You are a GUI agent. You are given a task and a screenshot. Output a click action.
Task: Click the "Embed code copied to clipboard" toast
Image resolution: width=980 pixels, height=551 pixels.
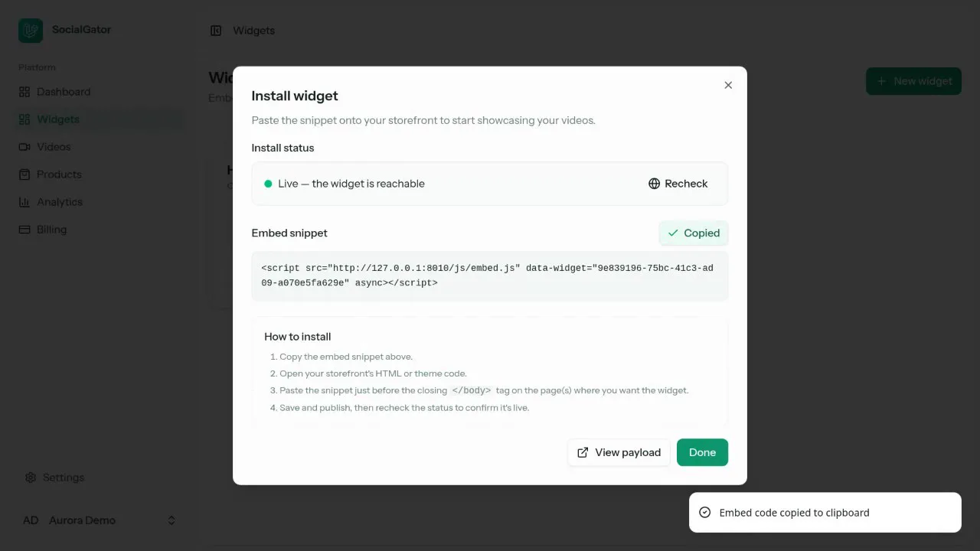click(825, 513)
